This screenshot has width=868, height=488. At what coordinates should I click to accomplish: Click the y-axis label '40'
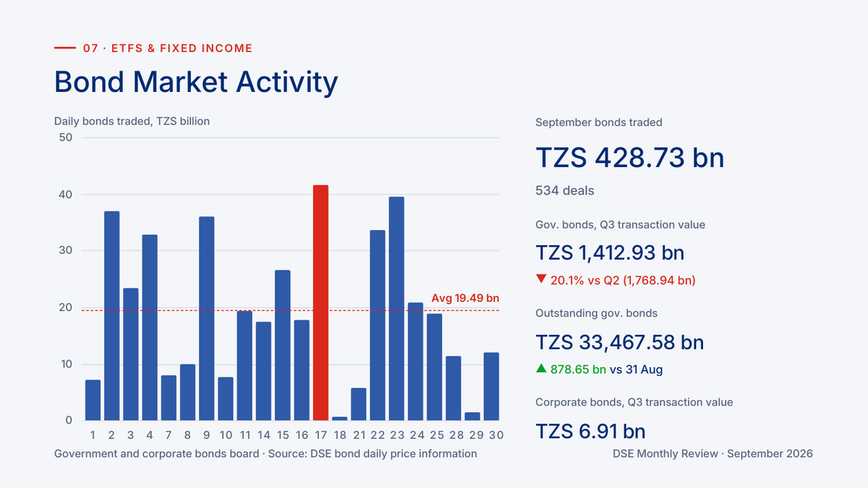(66, 194)
